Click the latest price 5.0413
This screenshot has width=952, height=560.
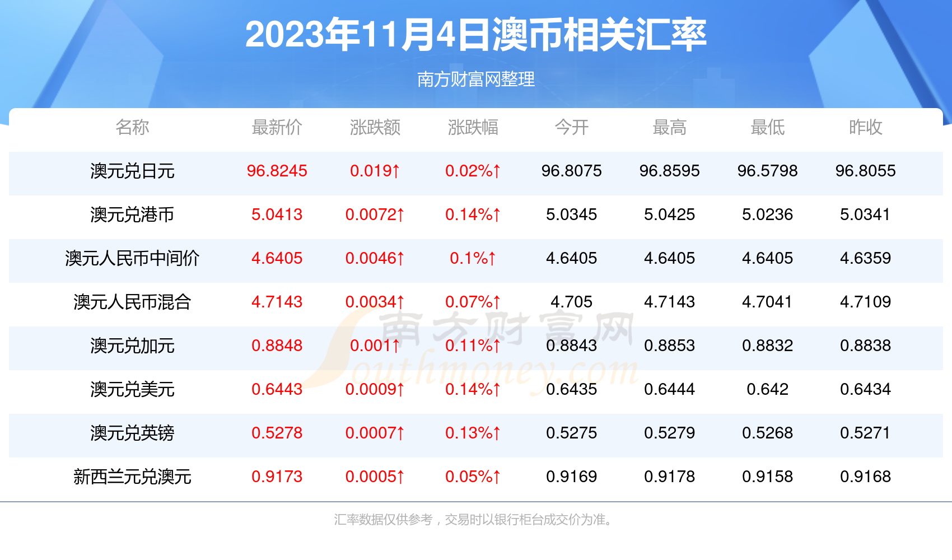(277, 214)
